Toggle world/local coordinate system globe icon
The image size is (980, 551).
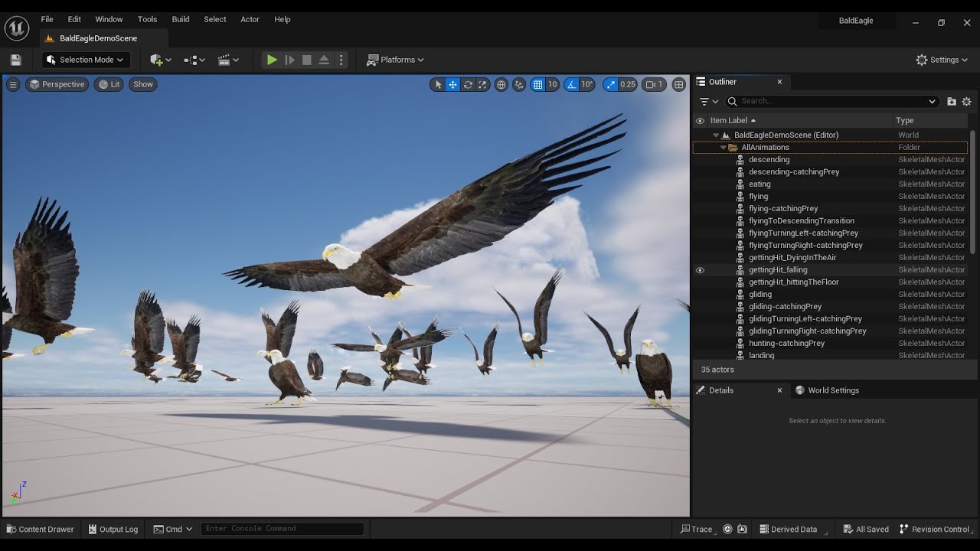(501, 84)
